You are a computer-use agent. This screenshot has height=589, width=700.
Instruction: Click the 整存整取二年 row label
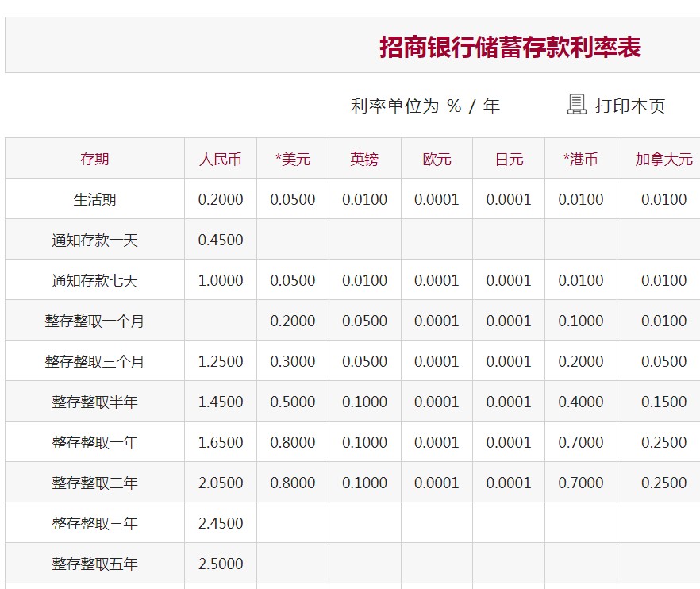pyautogui.click(x=94, y=483)
